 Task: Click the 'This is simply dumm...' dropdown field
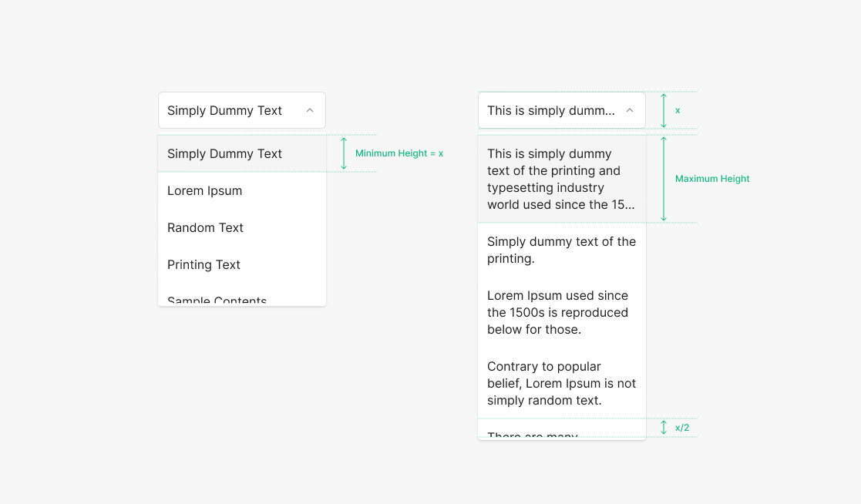click(551, 110)
